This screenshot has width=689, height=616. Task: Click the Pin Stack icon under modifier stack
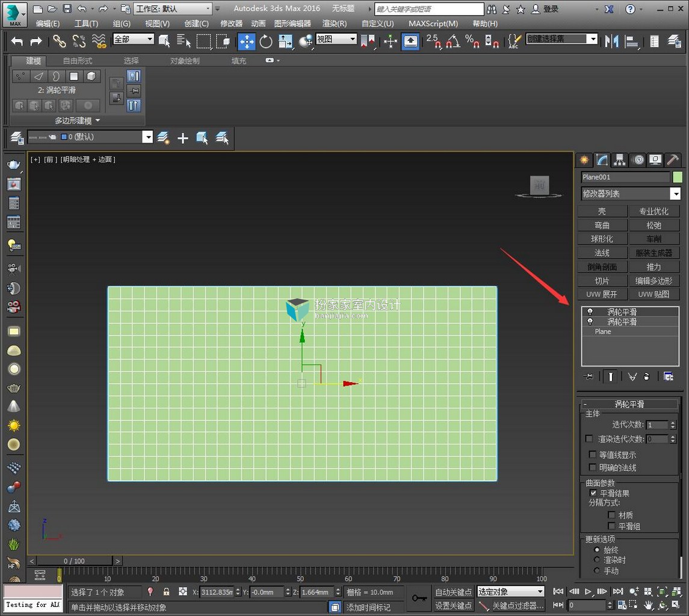589,377
